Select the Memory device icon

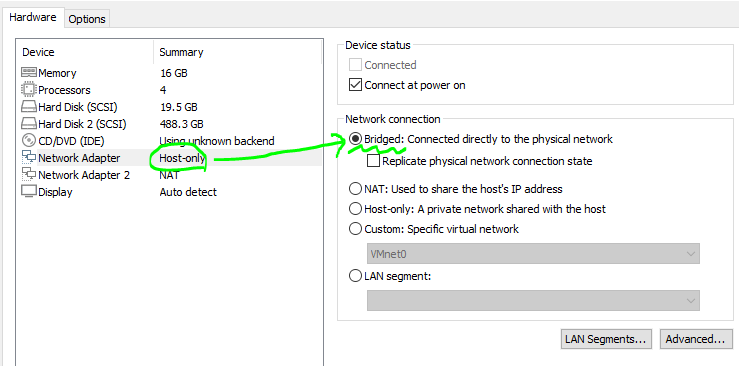[29, 73]
